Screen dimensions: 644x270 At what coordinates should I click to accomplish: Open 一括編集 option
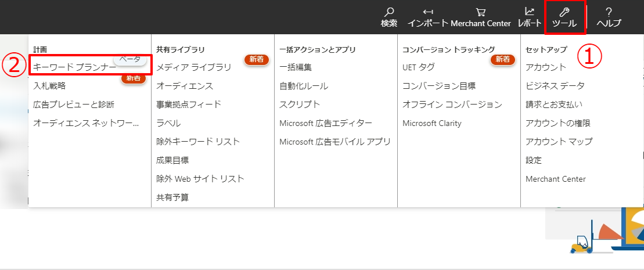coord(296,67)
